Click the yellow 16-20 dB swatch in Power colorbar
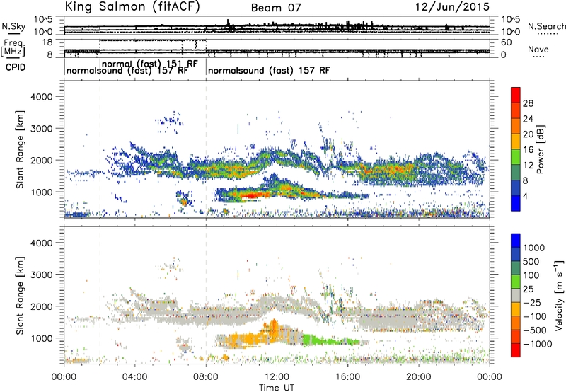The width and height of the screenshot is (566, 392). pos(516,142)
